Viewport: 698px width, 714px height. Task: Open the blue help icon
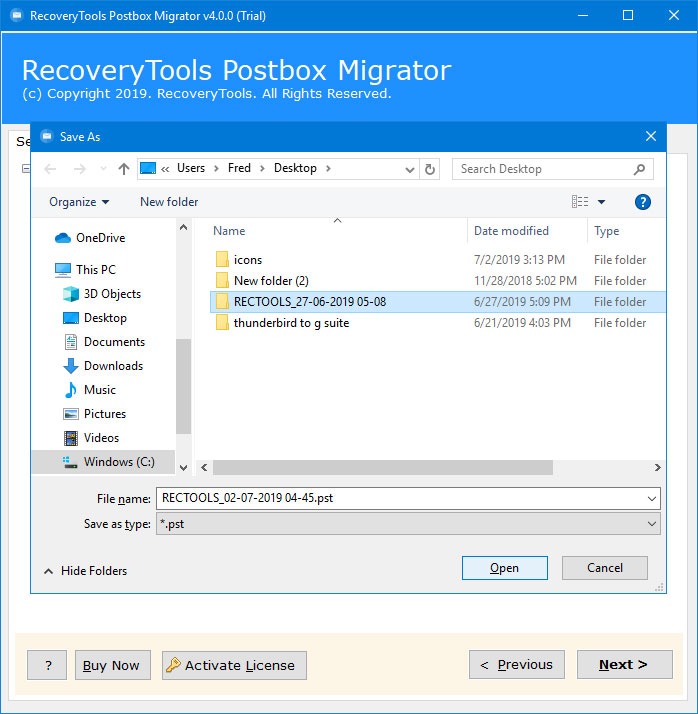tap(642, 202)
